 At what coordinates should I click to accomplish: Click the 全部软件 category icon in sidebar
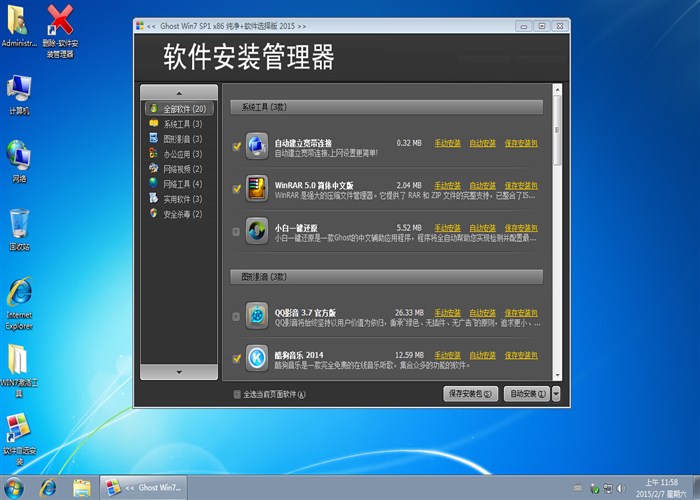[154, 108]
